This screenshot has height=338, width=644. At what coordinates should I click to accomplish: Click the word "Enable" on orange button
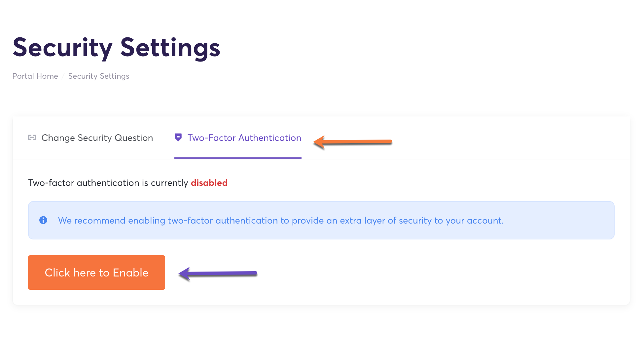130,273
